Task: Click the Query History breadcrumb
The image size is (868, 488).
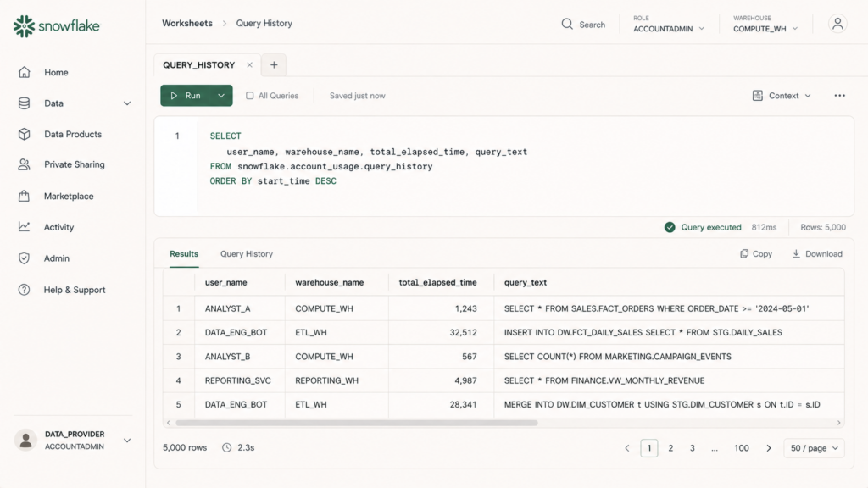Action: point(264,23)
